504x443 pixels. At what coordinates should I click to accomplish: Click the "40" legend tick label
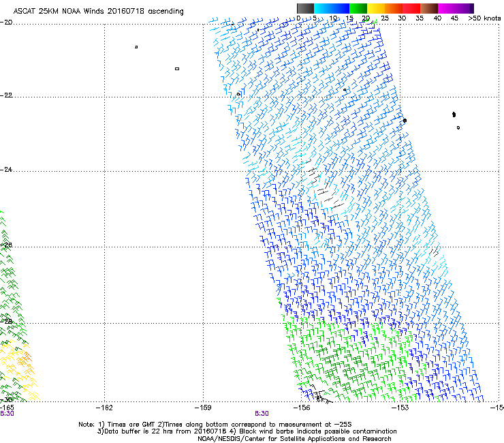[x=437, y=18]
